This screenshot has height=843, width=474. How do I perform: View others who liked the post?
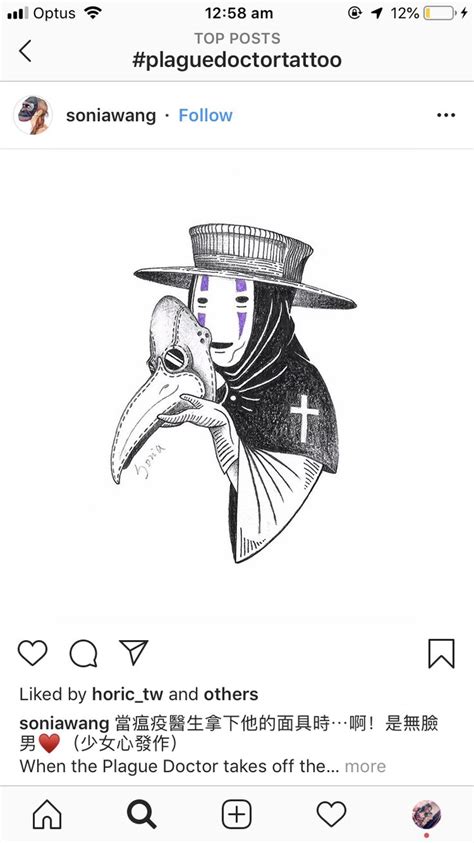pos(231,695)
